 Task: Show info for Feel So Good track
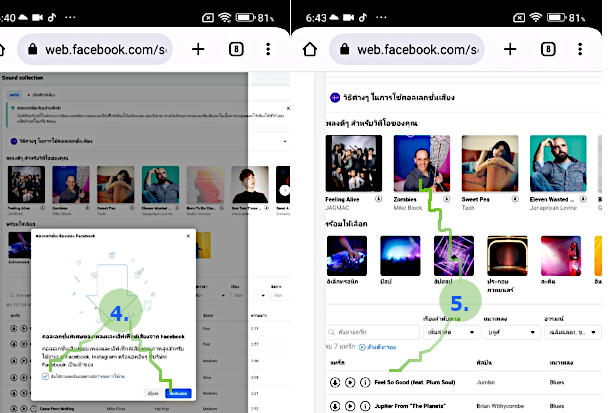click(365, 382)
